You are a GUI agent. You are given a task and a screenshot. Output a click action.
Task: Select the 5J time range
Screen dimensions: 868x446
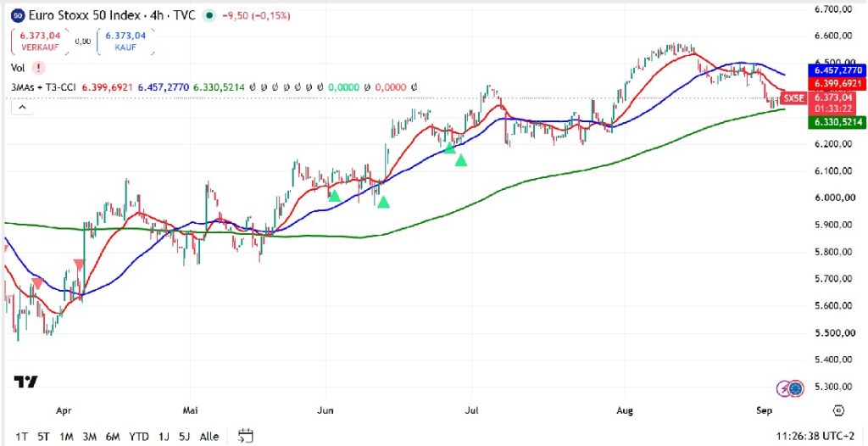click(185, 437)
